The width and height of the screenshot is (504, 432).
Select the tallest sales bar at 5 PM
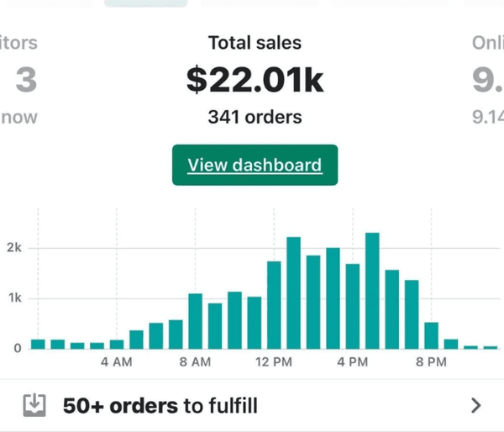[372, 290]
